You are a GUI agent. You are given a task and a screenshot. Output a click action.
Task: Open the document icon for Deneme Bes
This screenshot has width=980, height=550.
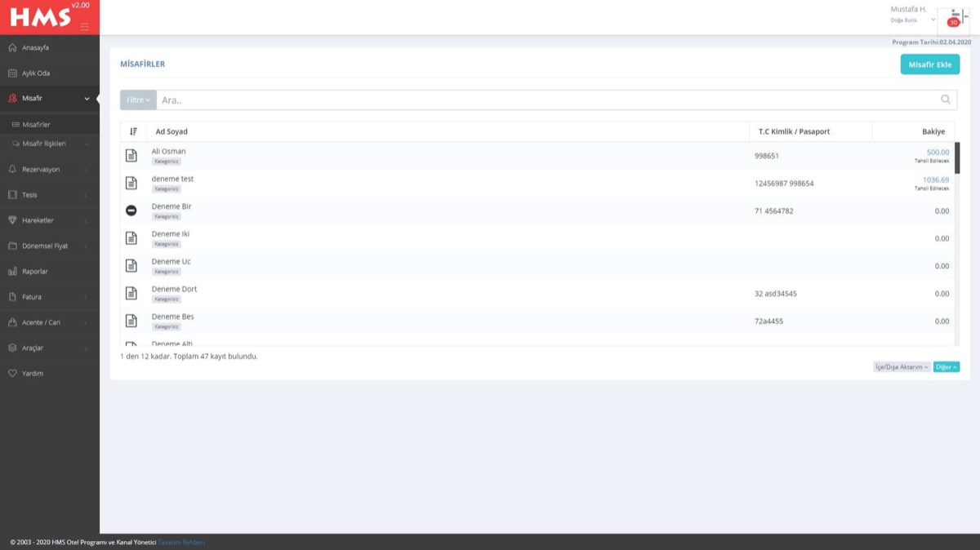point(131,321)
